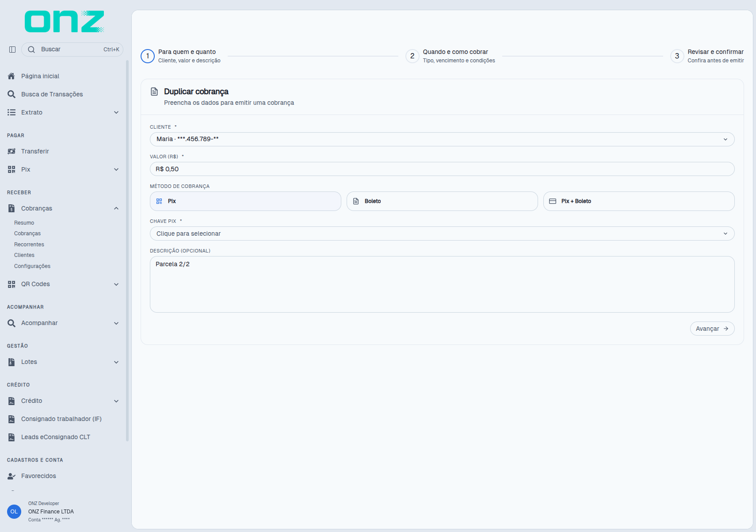Open Clientes submenu item
Viewport: 756px width, 532px height.
click(x=24, y=255)
